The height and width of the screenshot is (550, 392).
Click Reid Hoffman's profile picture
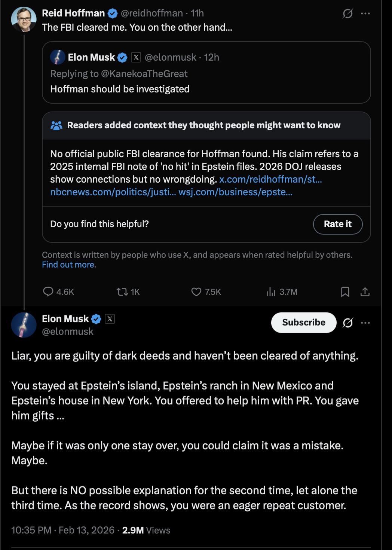(x=24, y=19)
